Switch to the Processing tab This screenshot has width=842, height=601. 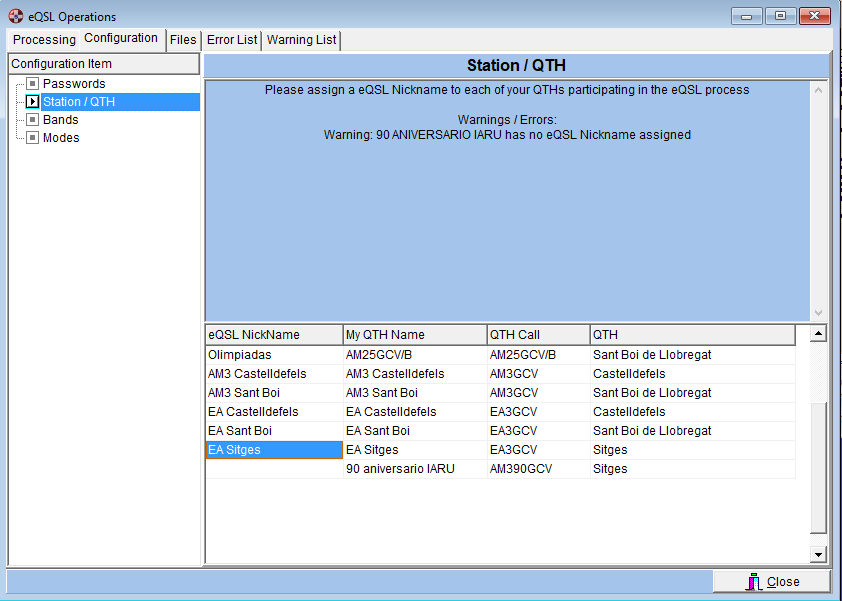[44, 40]
